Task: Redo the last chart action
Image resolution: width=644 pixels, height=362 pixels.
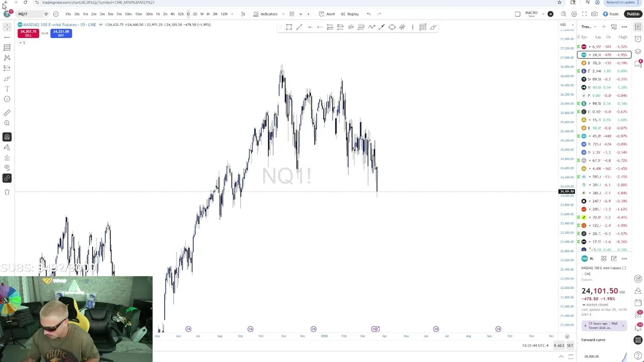Action: point(379,14)
